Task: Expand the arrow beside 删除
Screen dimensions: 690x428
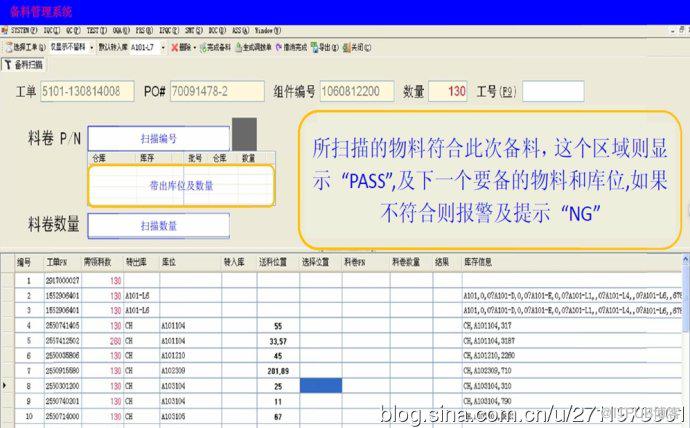Action: pos(195,47)
